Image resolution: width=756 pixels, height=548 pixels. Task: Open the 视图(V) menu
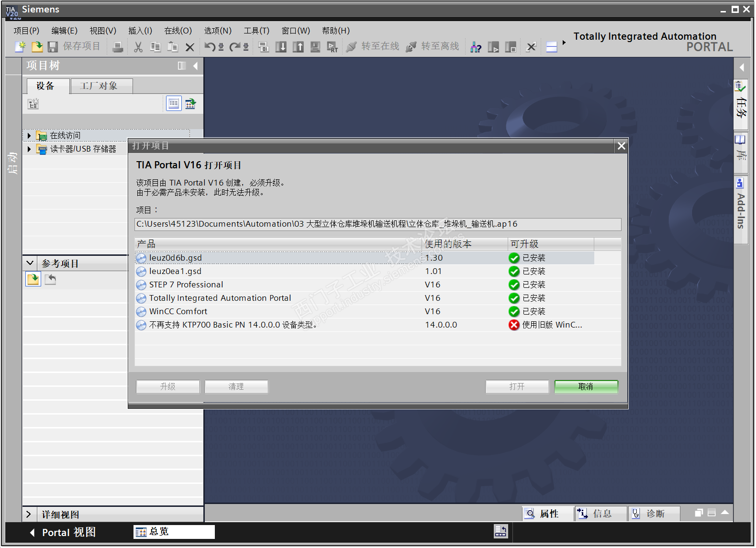(103, 31)
